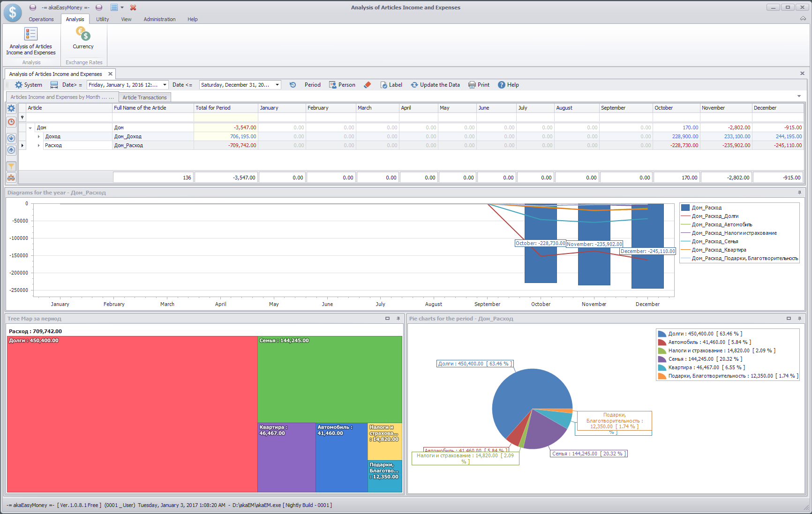Click the filter funnel sidebar icon
The width and height of the screenshot is (812, 514).
click(x=11, y=166)
